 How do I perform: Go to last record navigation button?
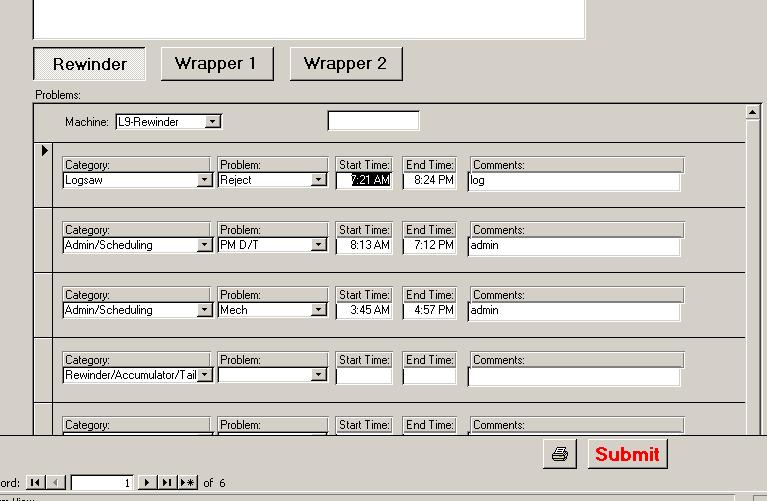tap(167, 482)
